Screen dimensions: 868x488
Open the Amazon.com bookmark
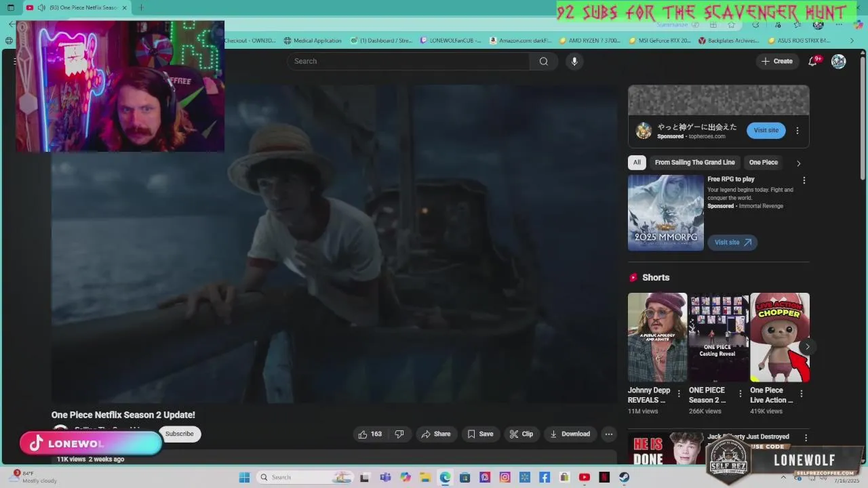coord(521,41)
